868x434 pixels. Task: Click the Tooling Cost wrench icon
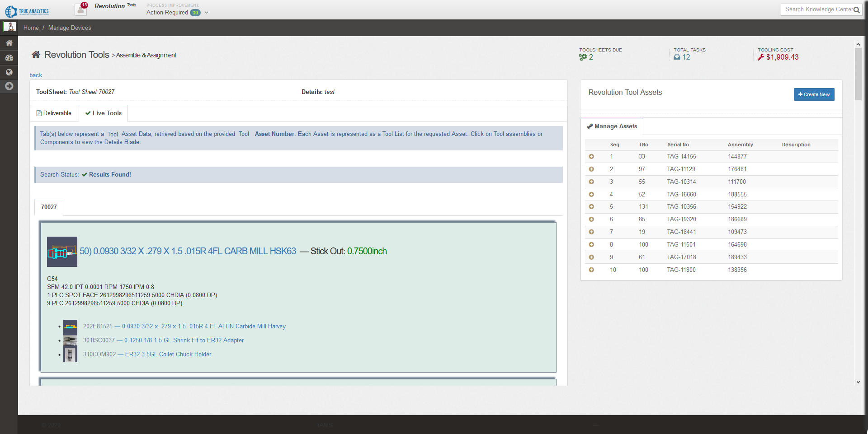761,57
